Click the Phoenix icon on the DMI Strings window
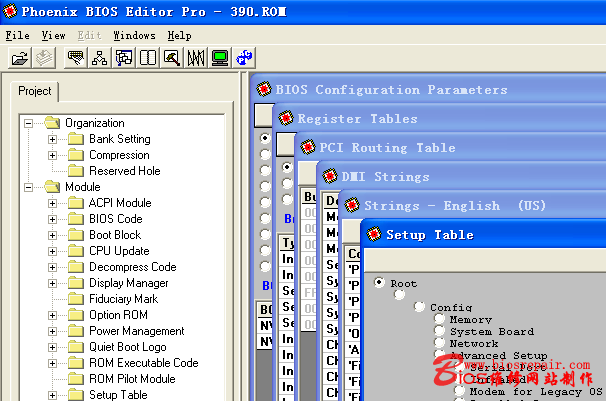This screenshot has width=606, height=401. tap(330, 176)
